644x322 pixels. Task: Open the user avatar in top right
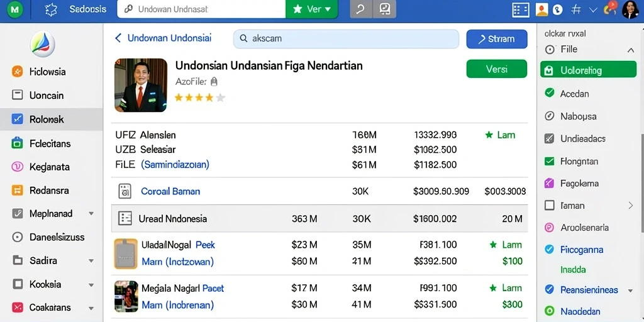click(630, 9)
